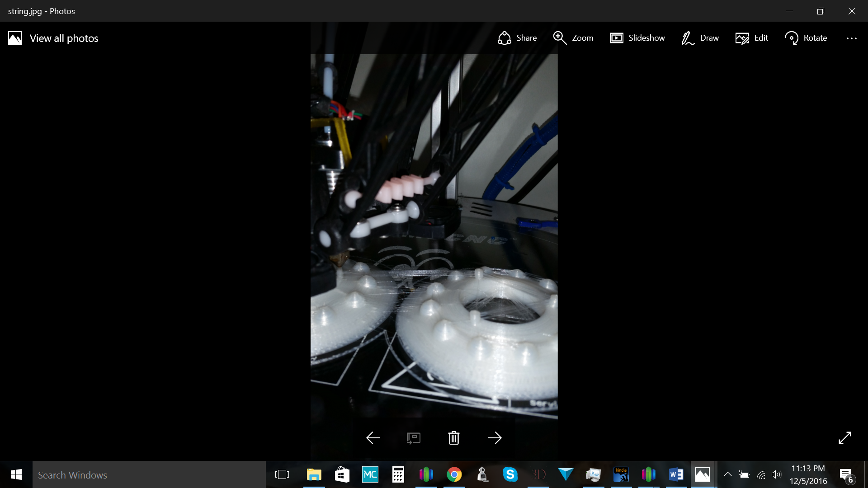Delete photo with trash can icon
Image resolution: width=868 pixels, height=488 pixels.
click(454, 438)
